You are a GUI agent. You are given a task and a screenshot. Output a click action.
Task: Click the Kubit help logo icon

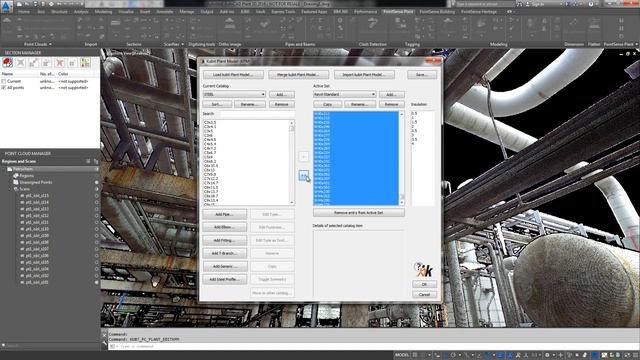(423, 269)
